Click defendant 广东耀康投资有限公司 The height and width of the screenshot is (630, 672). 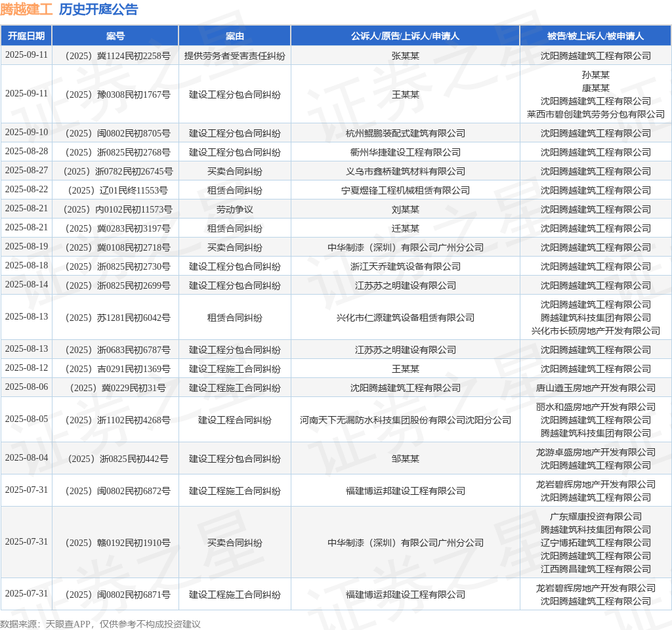[596, 516]
